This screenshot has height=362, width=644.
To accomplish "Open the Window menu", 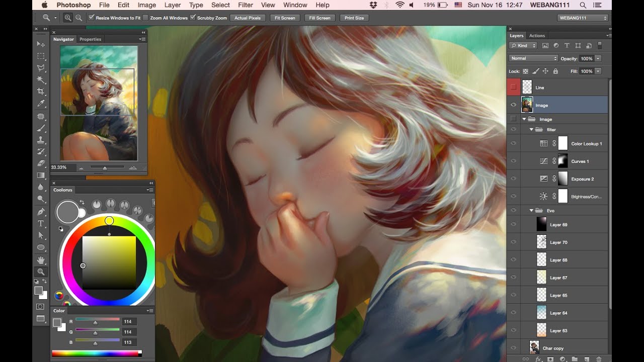I will point(295,5).
